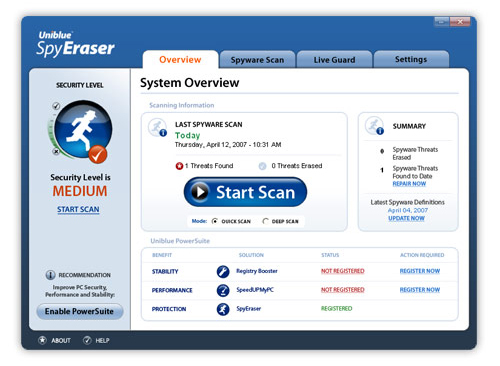Click the About star icon
The image size is (500, 366).
[x=42, y=340]
